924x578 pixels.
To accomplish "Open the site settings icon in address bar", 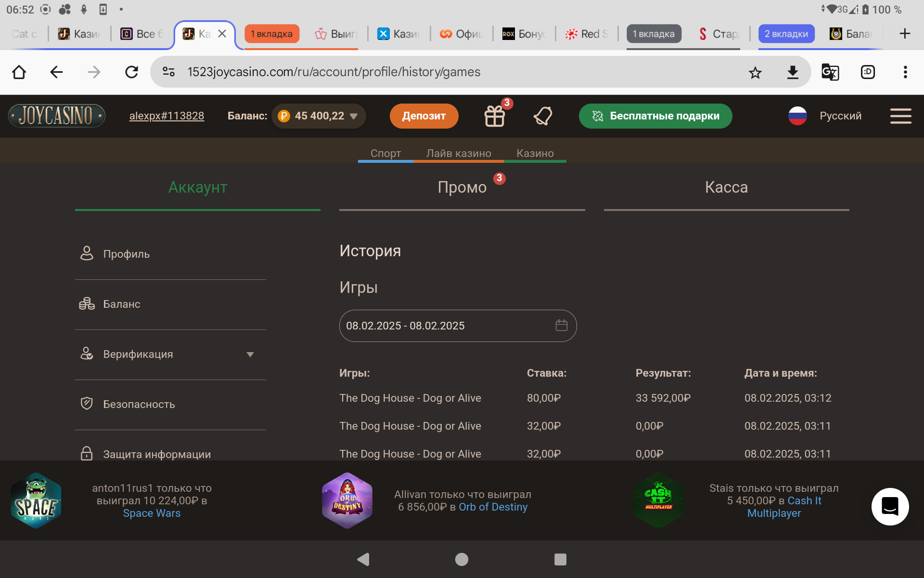I will (168, 72).
